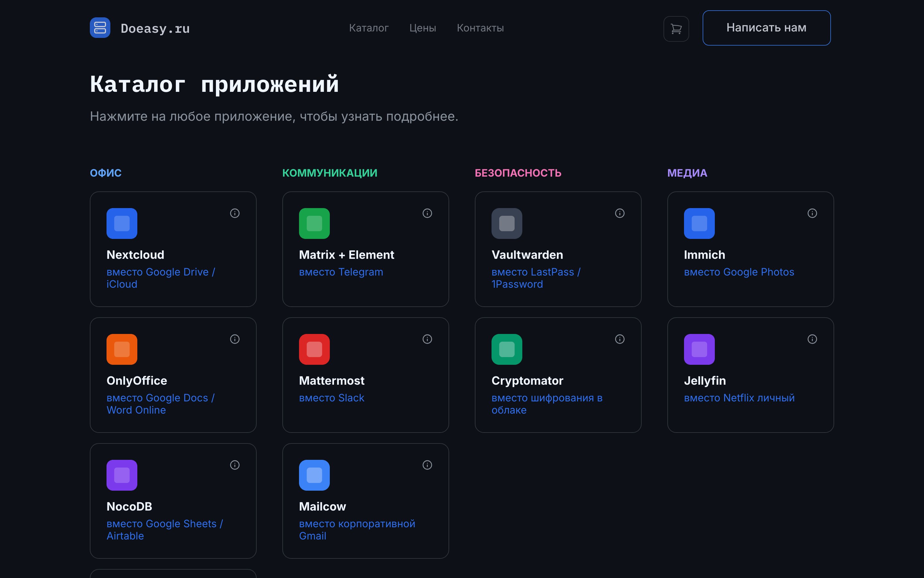Click the Cryptomator green app icon
The image size is (924, 578).
(x=507, y=349)
